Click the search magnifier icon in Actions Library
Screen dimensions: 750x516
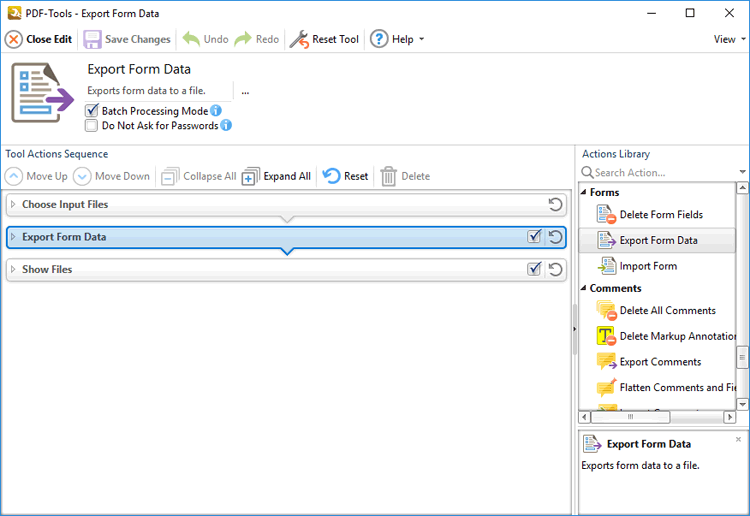(587, 172)
